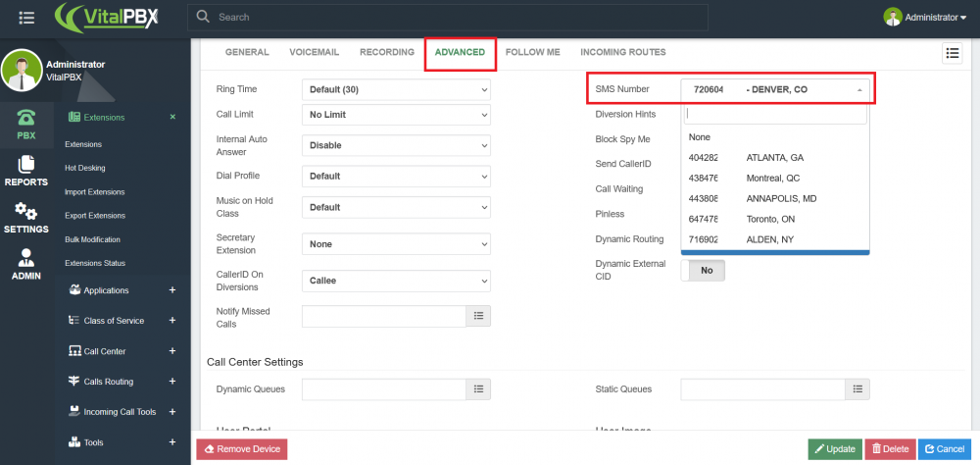Toggle the hamburger sidebar menu icon
Screen dimensions: 980x465
click(x=26, y=18)
